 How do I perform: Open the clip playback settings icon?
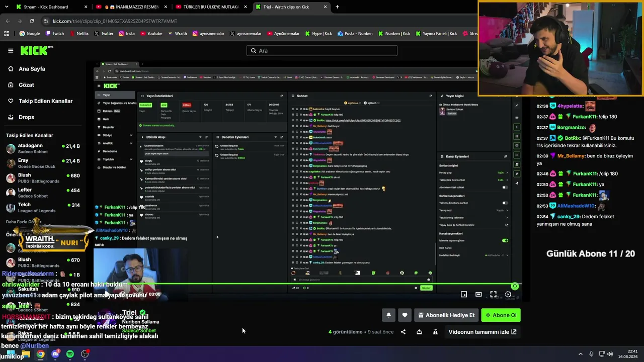(x=508, y=295)
